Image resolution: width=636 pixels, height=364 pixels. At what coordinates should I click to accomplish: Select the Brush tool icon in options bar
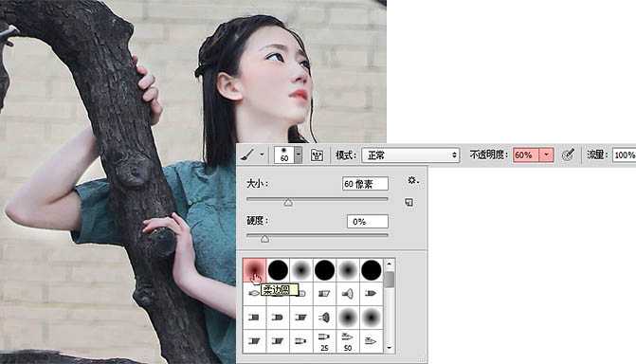[247, 155]
